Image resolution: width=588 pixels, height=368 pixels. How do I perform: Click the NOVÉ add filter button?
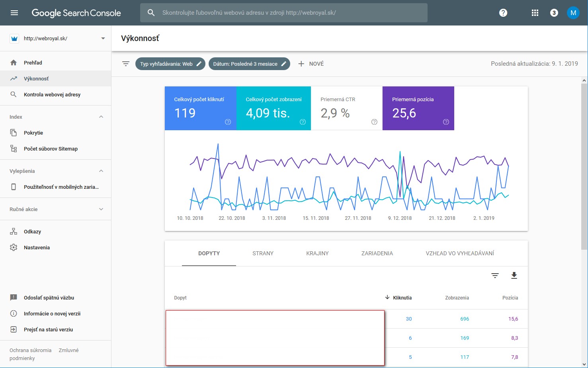tap(311, 64)
